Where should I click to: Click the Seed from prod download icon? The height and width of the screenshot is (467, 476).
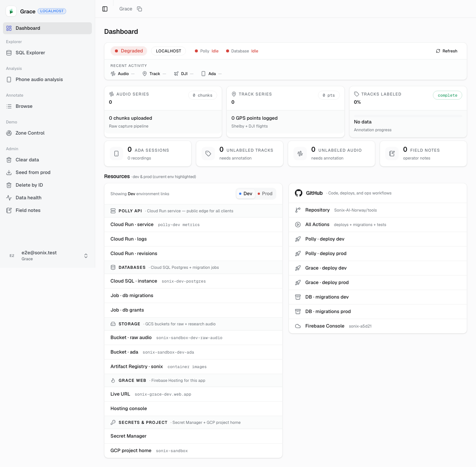click(9, 173)
